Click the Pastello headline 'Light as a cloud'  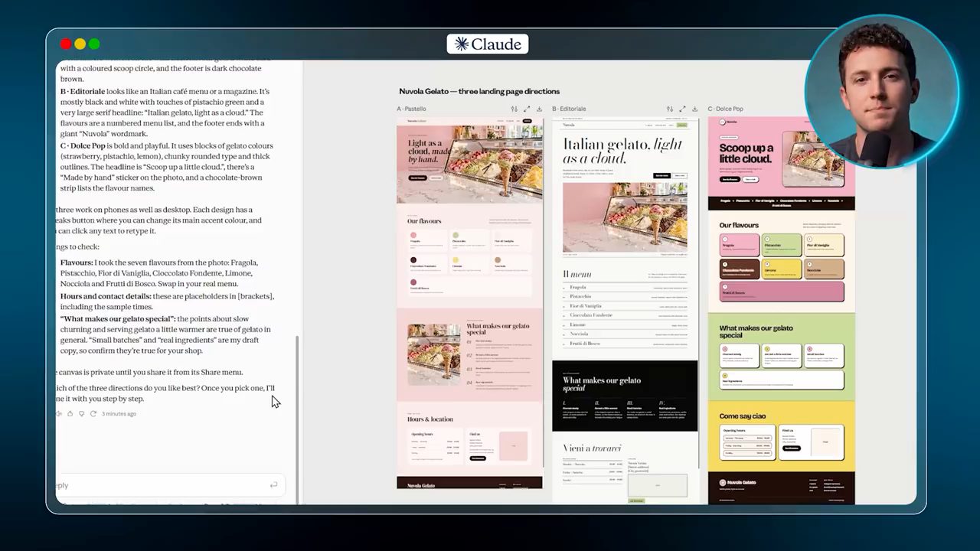(x=430, y=153)
